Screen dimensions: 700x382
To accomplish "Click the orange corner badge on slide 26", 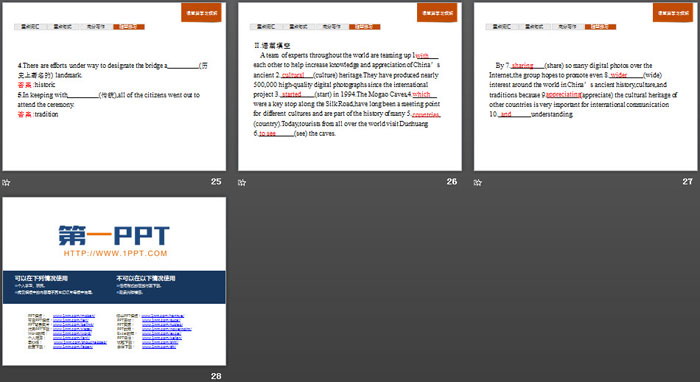I will click(x=437, y=12).
